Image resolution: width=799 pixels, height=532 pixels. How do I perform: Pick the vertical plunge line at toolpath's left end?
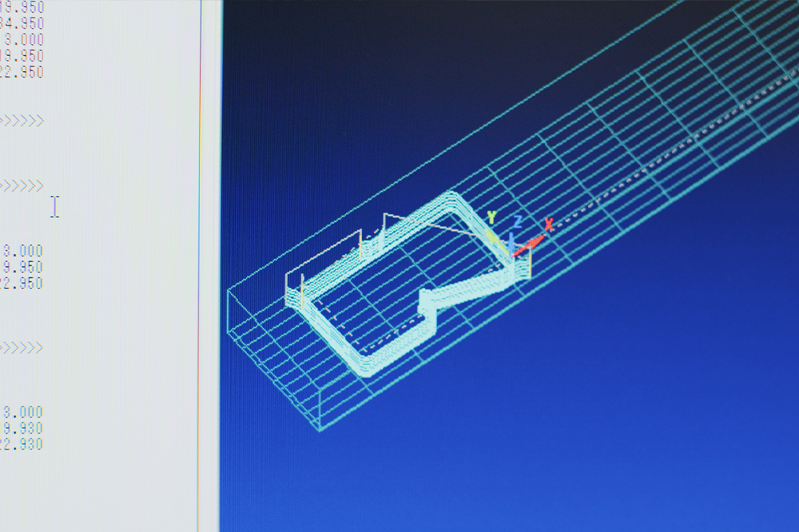[287, 288]
